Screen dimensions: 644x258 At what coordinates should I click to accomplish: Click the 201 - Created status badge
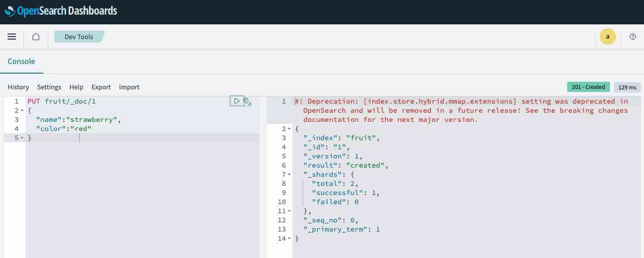588,87
